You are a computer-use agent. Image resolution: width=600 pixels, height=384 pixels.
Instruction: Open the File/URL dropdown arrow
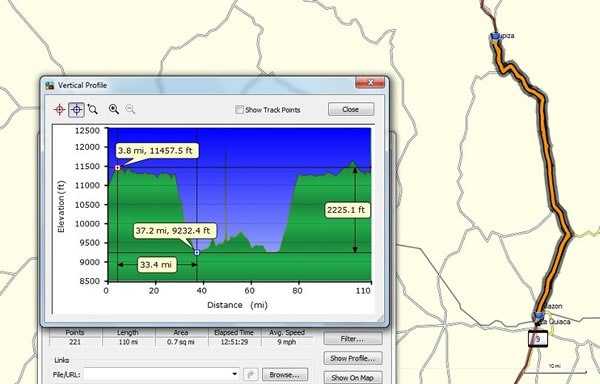tap(234, 374)
